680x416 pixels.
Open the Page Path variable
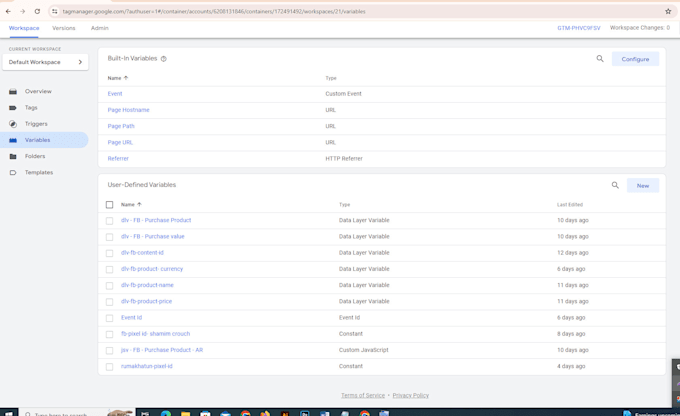point(121,126)
